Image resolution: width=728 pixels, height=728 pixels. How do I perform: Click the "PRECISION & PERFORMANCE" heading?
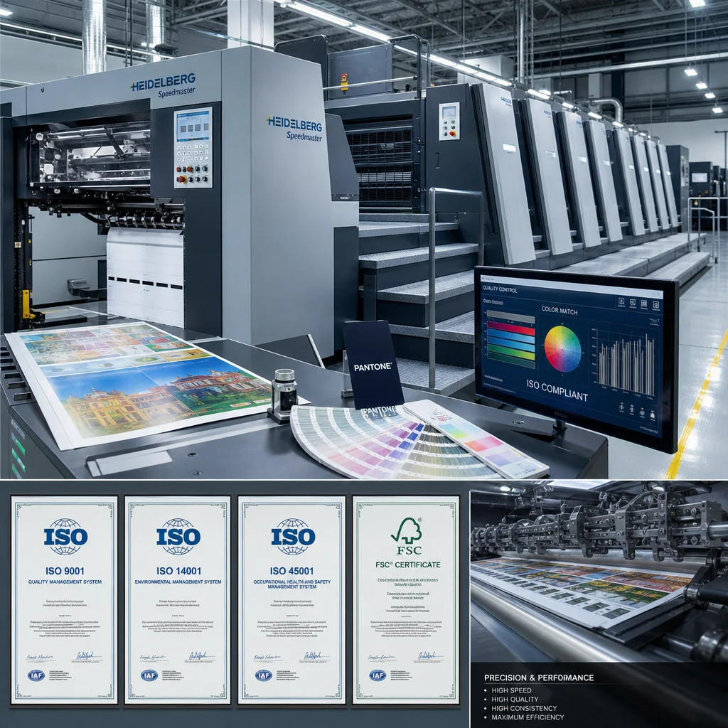[539, 678]
